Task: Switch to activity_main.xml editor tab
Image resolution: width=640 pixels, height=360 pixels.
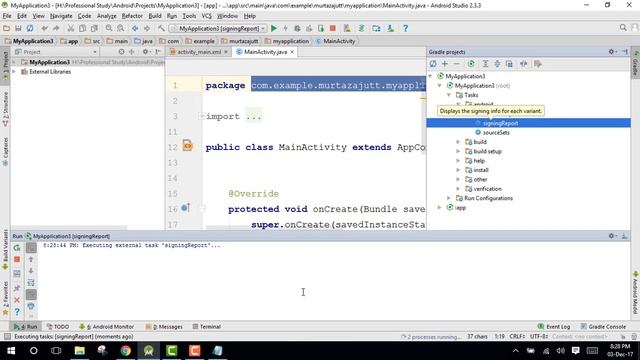Action: click(x=199, y=52)
